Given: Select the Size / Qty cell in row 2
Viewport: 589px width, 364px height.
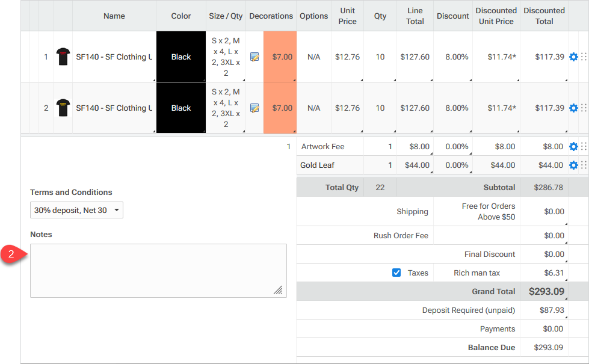Looking at the screenshot, I should (226, 108).
